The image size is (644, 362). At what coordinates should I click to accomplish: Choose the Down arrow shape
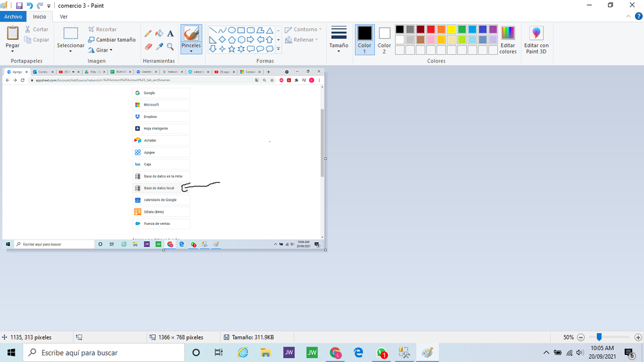(x=213, y=49)
